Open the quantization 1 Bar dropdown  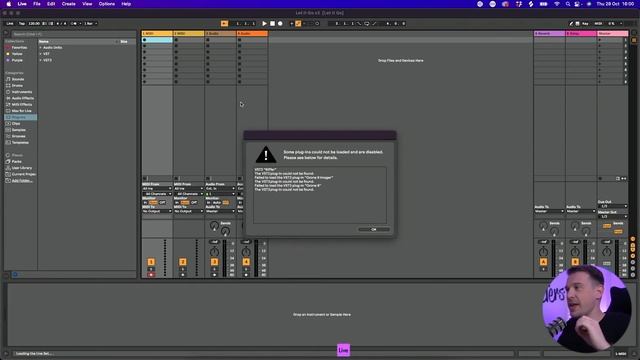91,24
